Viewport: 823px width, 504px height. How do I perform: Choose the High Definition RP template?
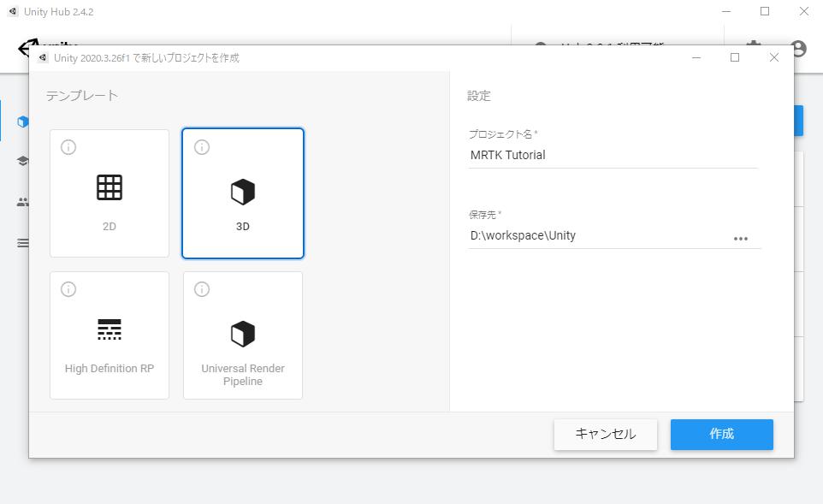coord(110,335)
